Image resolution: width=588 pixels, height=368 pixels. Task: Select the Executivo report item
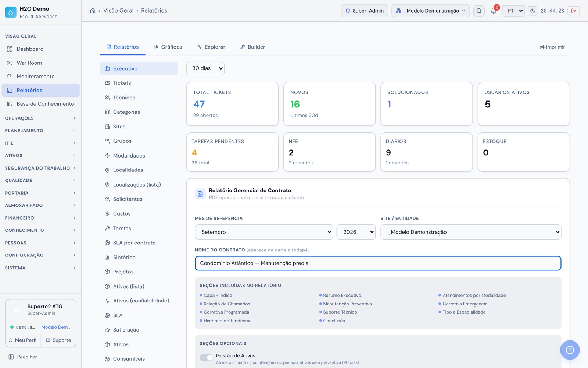(139, 68)
